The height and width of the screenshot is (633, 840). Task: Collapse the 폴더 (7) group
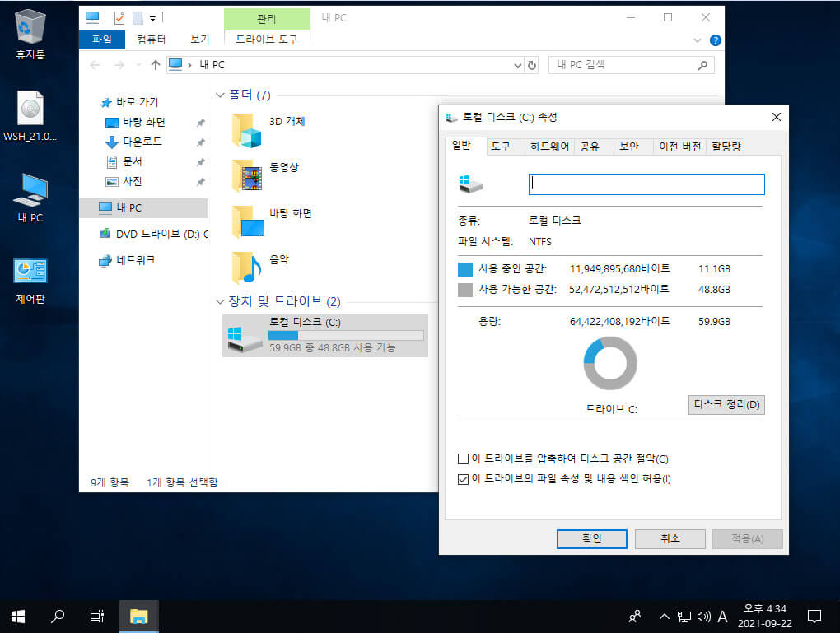click(220, 95)
